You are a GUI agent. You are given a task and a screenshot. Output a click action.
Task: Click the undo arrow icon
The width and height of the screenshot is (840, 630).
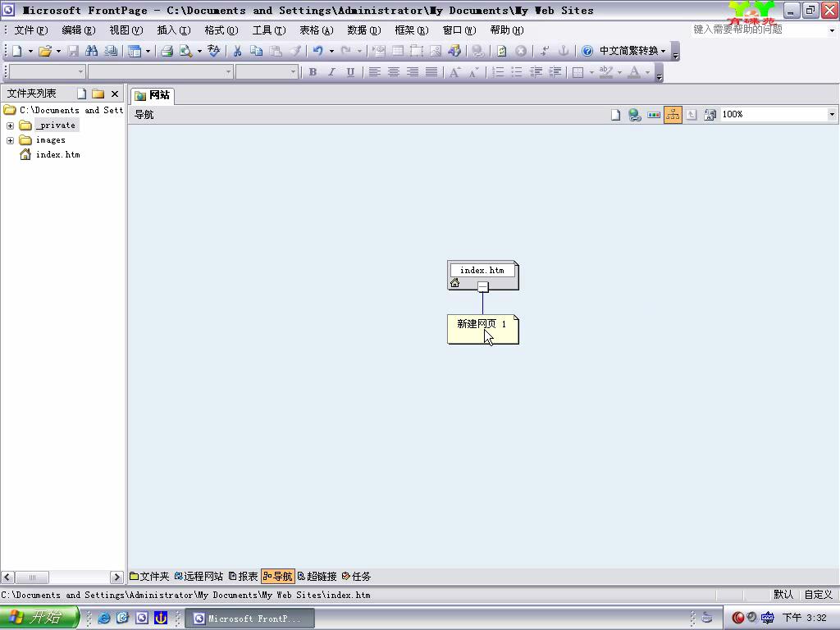[317, 51]
